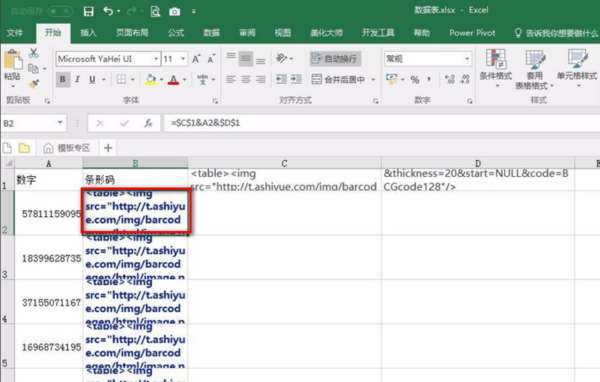Screen dimensions: 600x382
Task: Click the yellow Fill Color bucket
Action: point(151,80)
